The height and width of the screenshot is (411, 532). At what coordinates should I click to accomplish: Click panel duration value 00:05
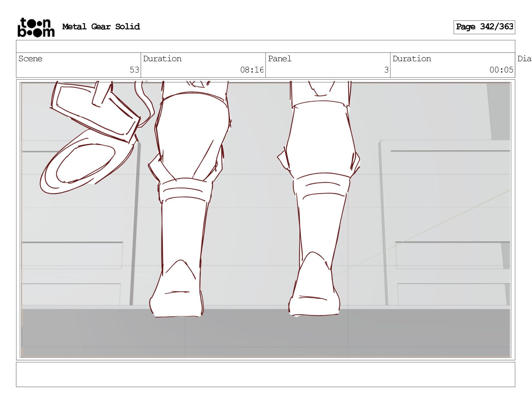tap(501, 70)
